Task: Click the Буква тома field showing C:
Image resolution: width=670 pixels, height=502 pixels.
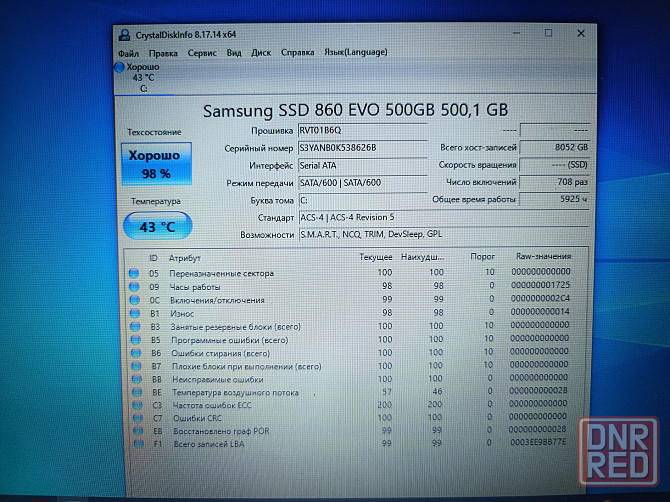Action: click(362, 200)
